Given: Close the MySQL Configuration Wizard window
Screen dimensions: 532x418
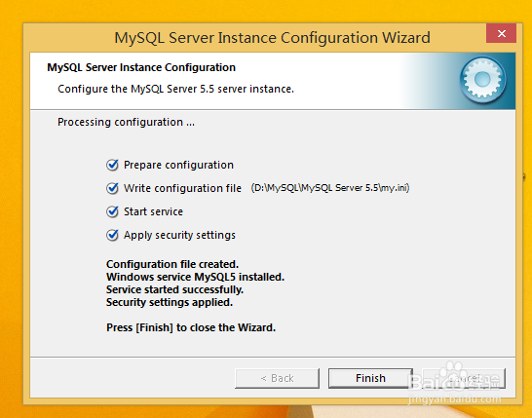Looking at the screenshot, I should coord(501,33).
